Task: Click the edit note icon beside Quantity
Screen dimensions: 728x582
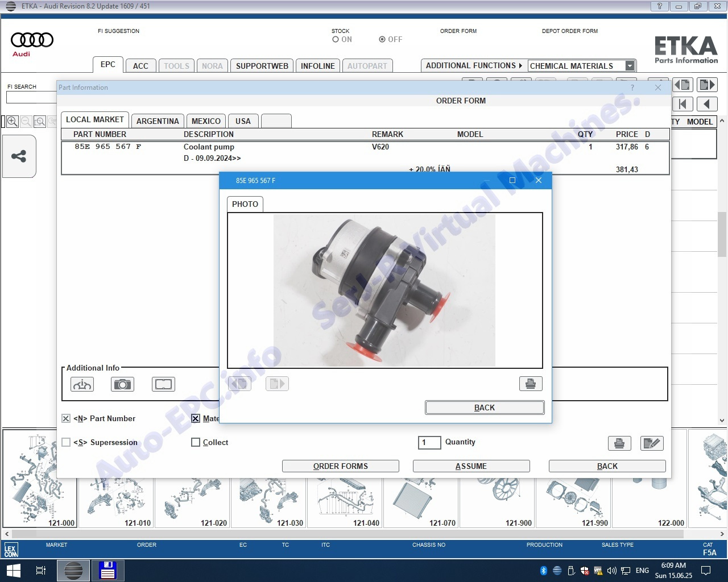Action: click(x=651, y=443)
